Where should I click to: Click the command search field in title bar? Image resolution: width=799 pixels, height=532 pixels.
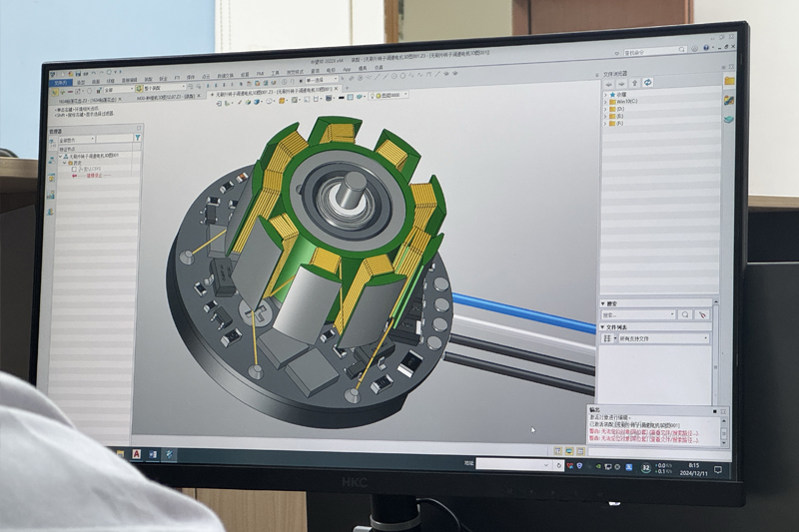point(651,52)
